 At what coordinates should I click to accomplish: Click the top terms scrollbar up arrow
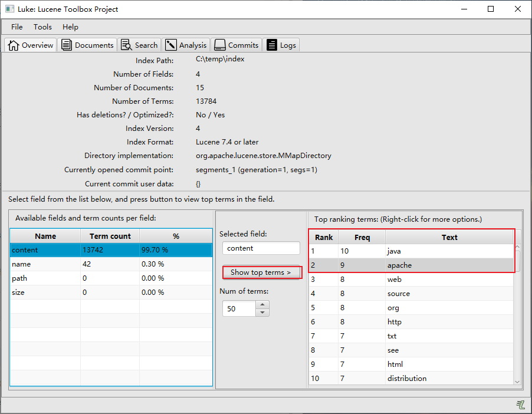[517, 247]
